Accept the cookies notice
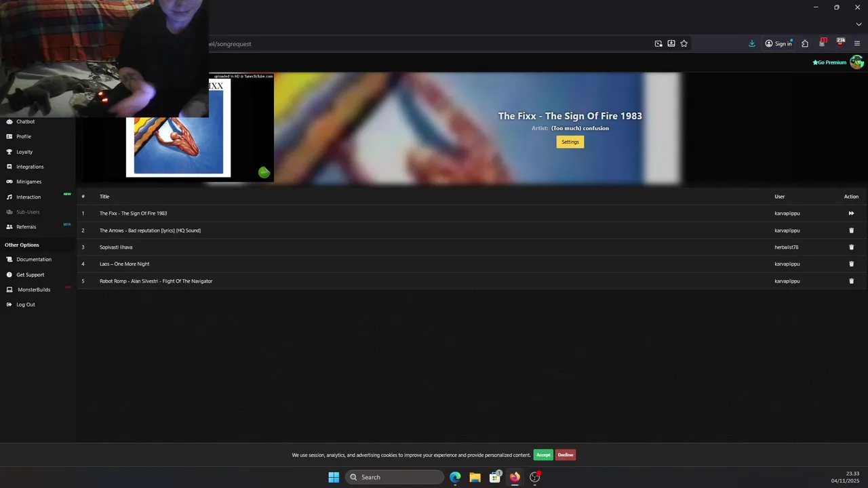 543,455
